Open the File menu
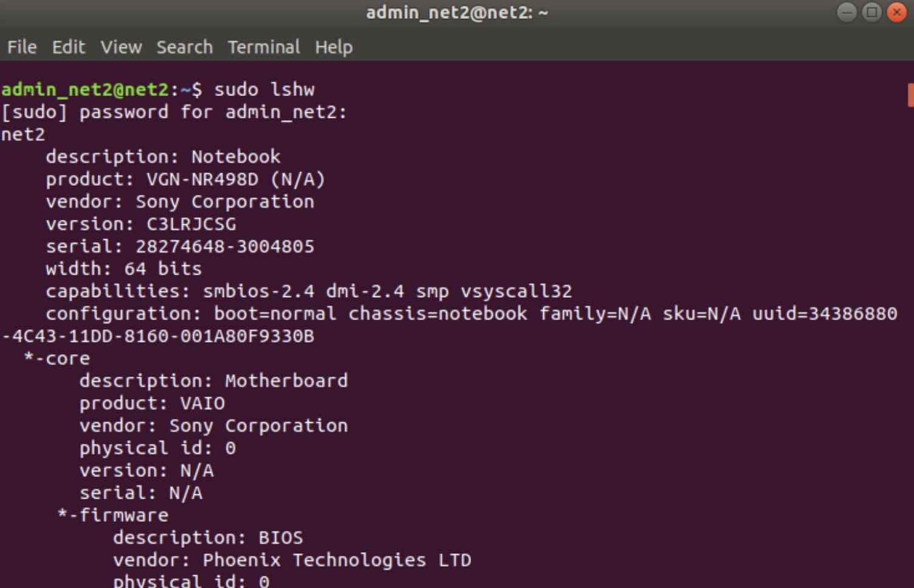914x588 pixels. tap(22, 47)
